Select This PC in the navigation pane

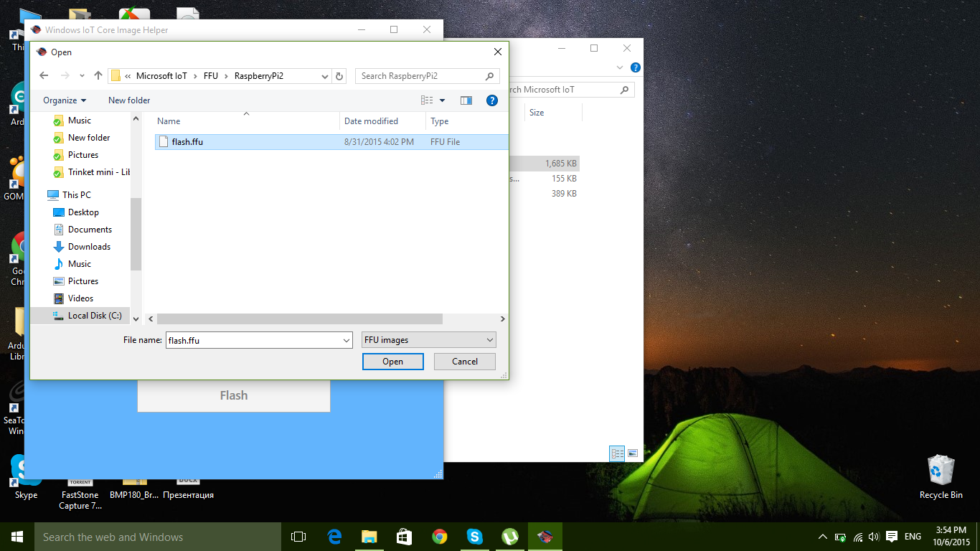pos(76,195)
